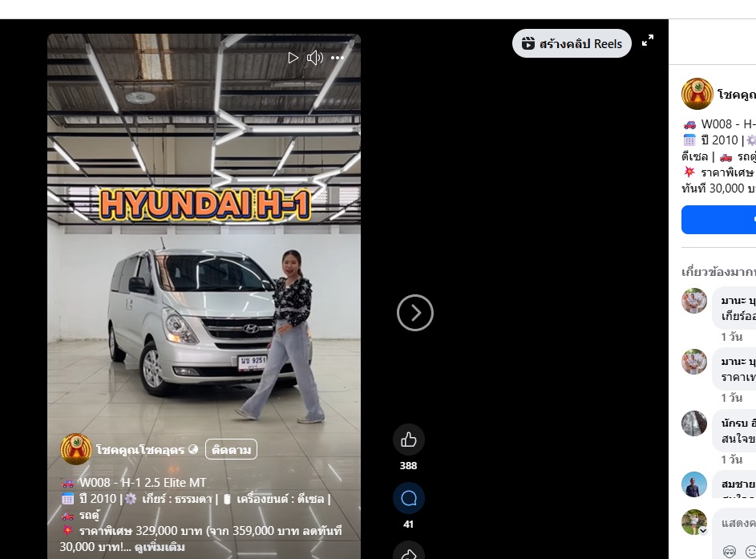Play the reel video
756x559 pixels.
293,58
